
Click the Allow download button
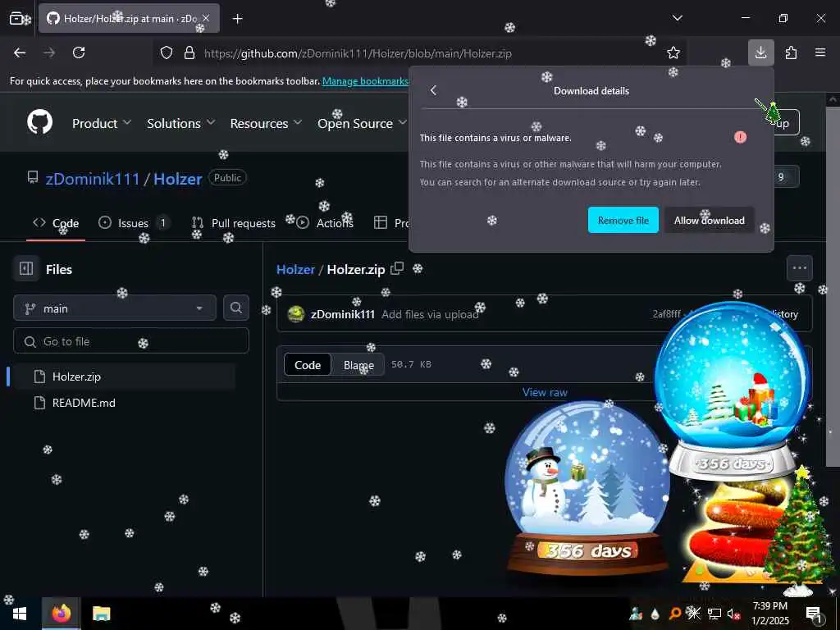[710, 220]
